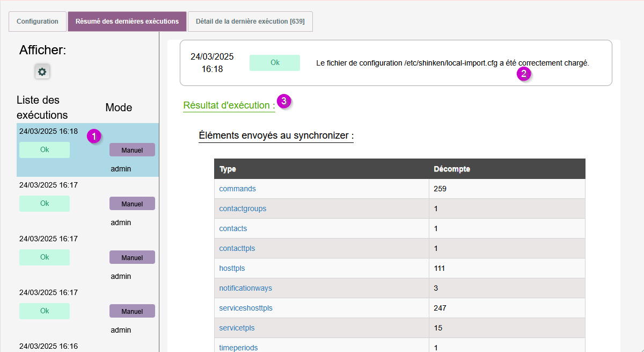Screen dimensions: 644x352
Task: Click the gear settings icon under Afficher
Action: pyautogui.click(x=42, y=71)
